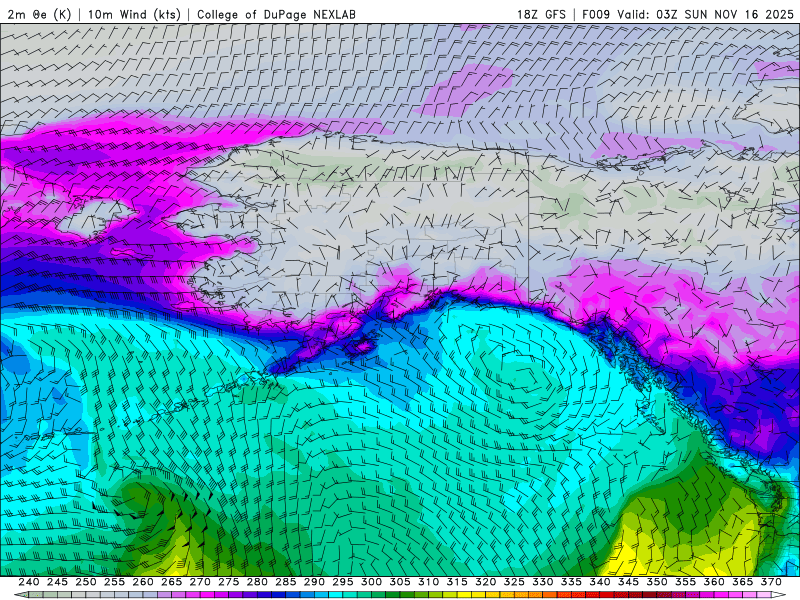Click the '18Z GFS' model run label
800x600 pixels.
pyautogui.click(x=541, y=14)
